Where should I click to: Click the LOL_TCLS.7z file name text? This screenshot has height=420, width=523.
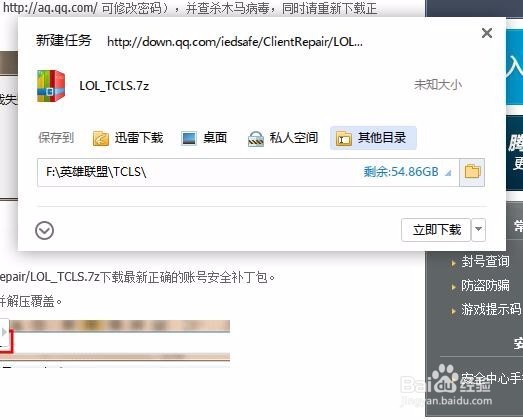click(114, 86)
